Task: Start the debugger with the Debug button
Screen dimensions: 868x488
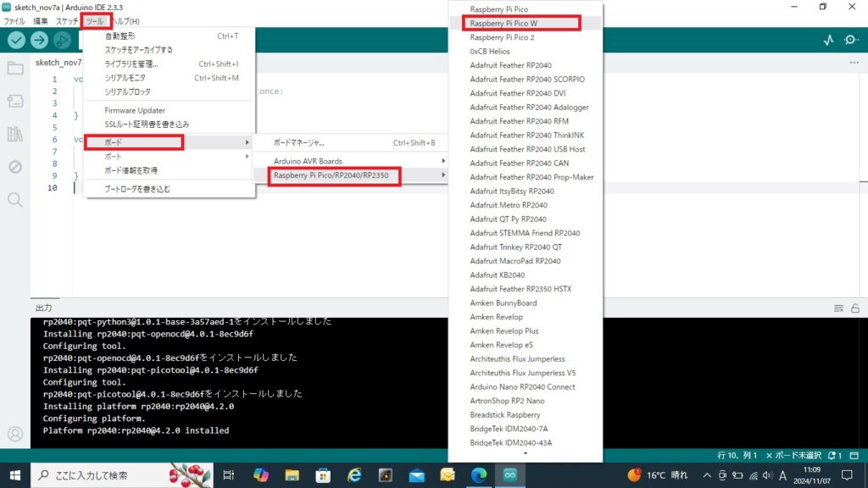Action: (62, 40)
